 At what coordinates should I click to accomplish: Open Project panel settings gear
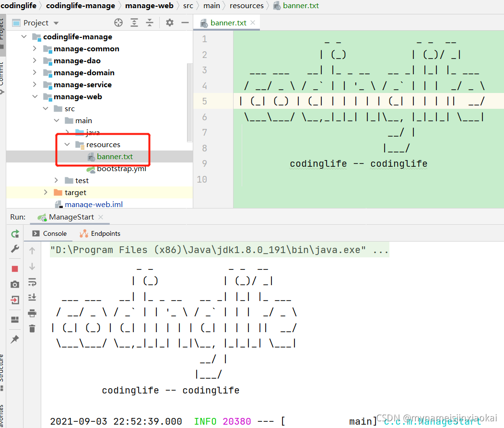click(x=169, y=23)
